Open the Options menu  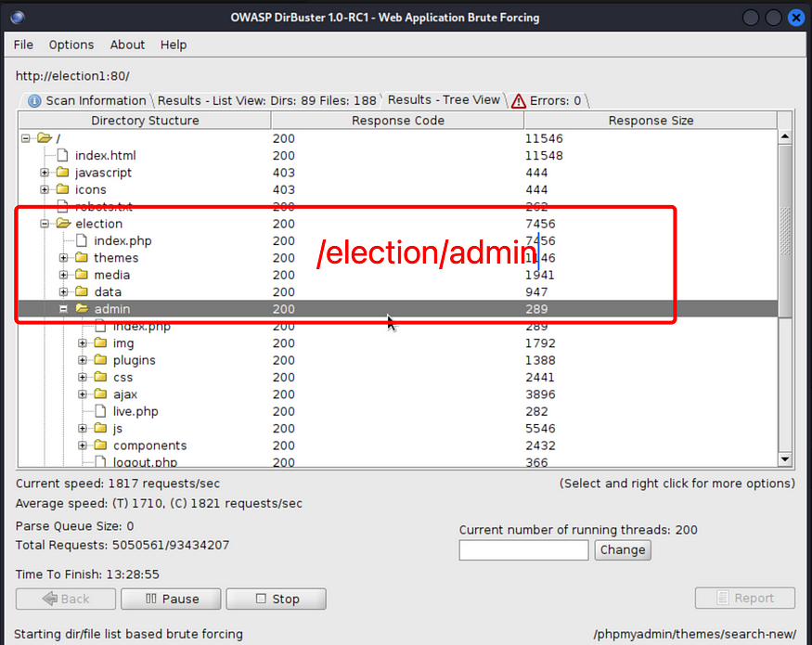pos(71,45)
